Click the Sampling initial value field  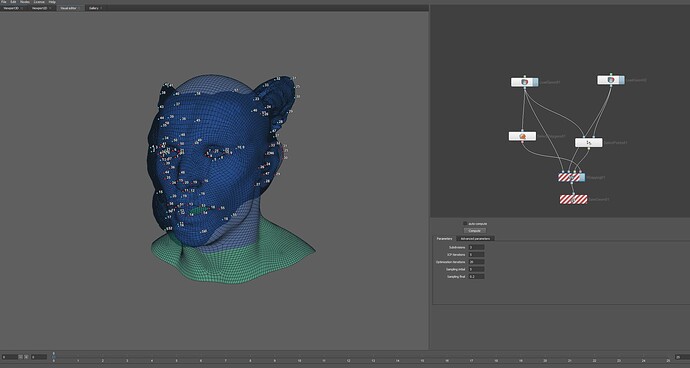pyautogui.click(x=477, y=269)
